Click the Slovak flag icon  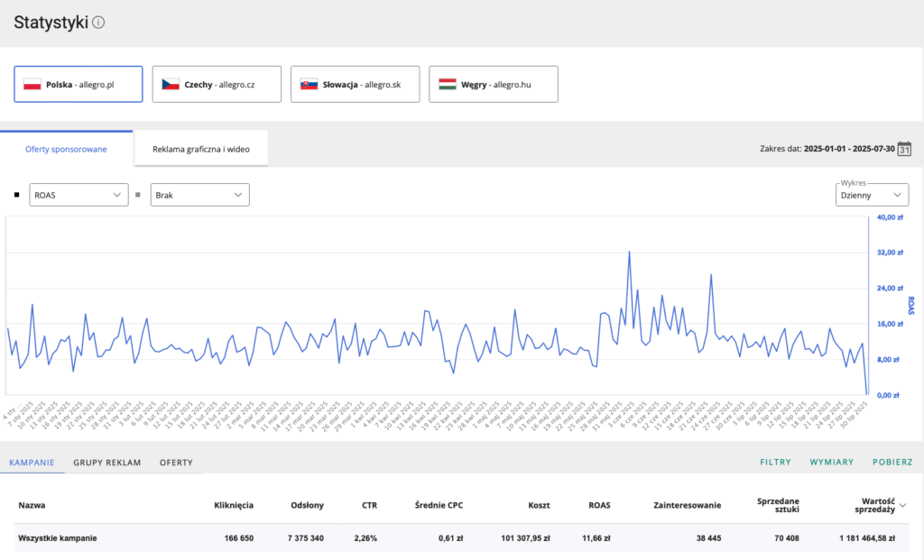309,85
